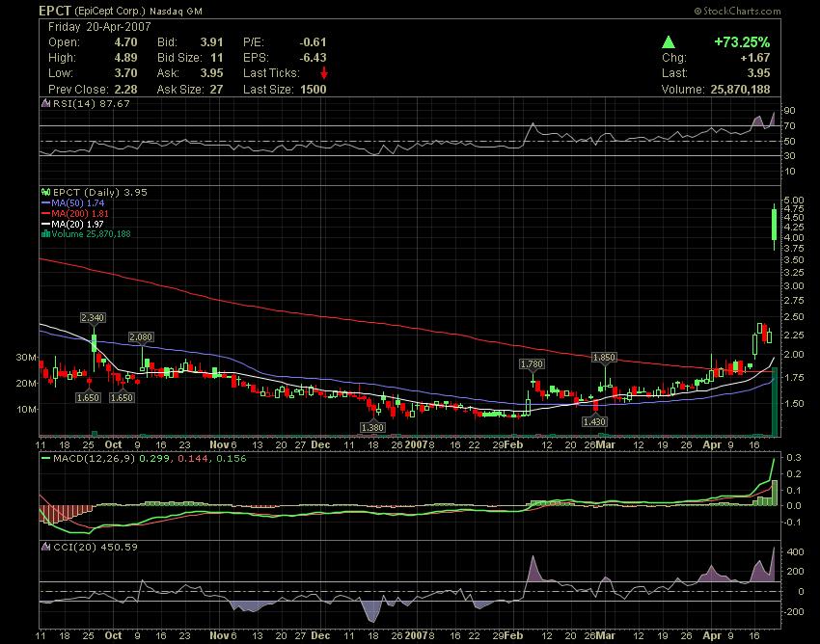The width and height of the screenshot is (820, 644).
Task: Click the header Volume value 25,870,188
Action: tap(741, 89)
